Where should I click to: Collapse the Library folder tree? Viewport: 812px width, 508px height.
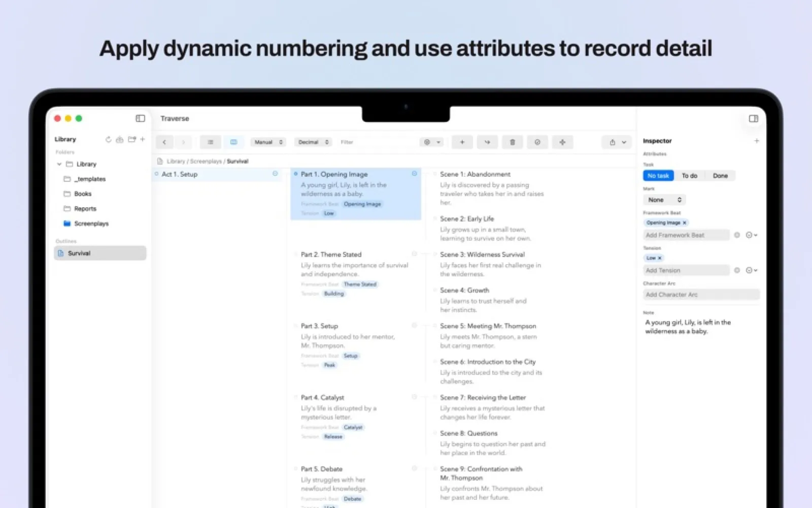point(59,164)
